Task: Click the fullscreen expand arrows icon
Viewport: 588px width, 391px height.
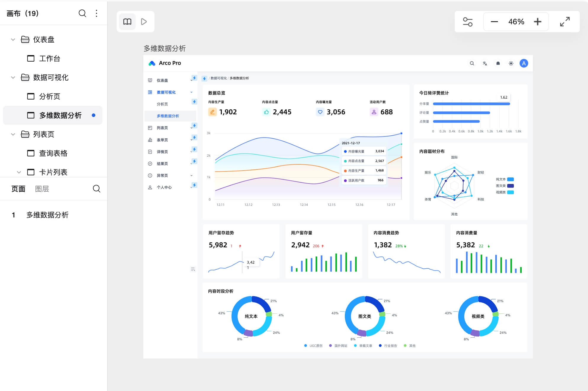Action: coord(565,21)
